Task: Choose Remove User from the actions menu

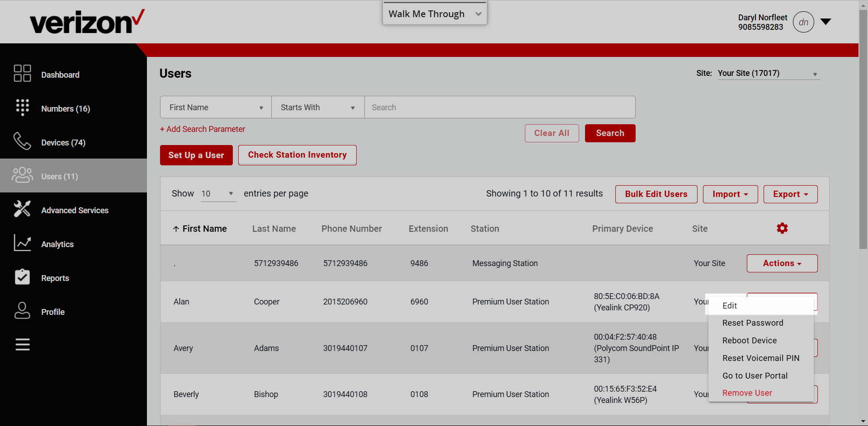Action: click(x=747, y=393)
